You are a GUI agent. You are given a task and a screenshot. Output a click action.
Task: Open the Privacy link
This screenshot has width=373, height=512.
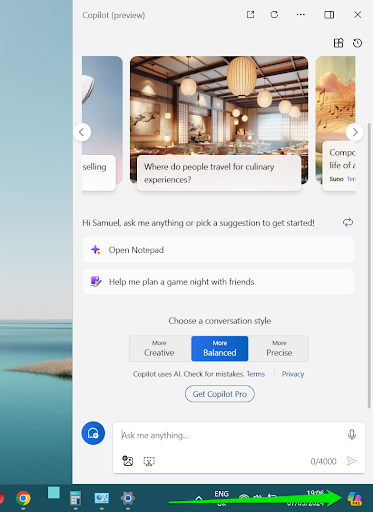click(x=293, y=374)
